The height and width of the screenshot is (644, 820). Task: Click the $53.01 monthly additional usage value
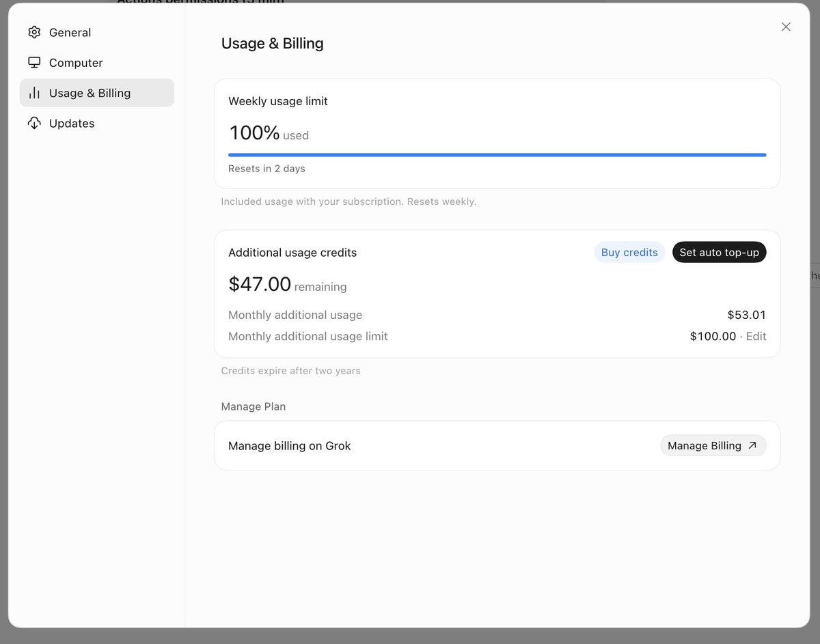click(746, 315)
